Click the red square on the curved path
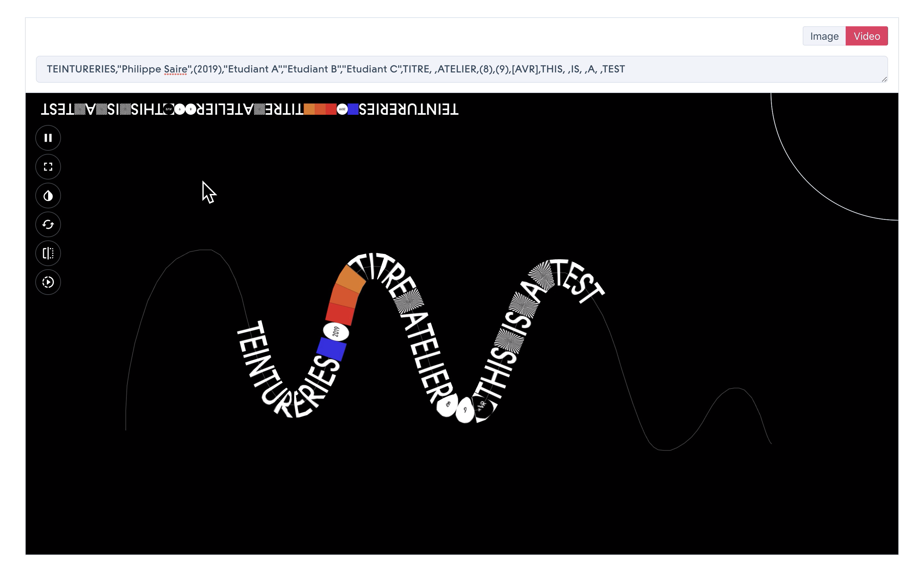Image resolution: width=924 pixels, height=577 pixels. (x=340, y=314)
